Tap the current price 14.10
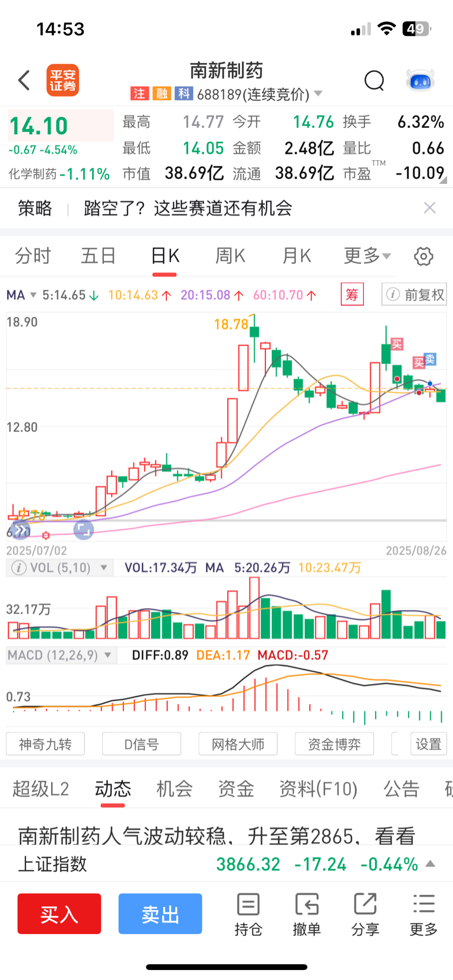 (x=39, y=126)
